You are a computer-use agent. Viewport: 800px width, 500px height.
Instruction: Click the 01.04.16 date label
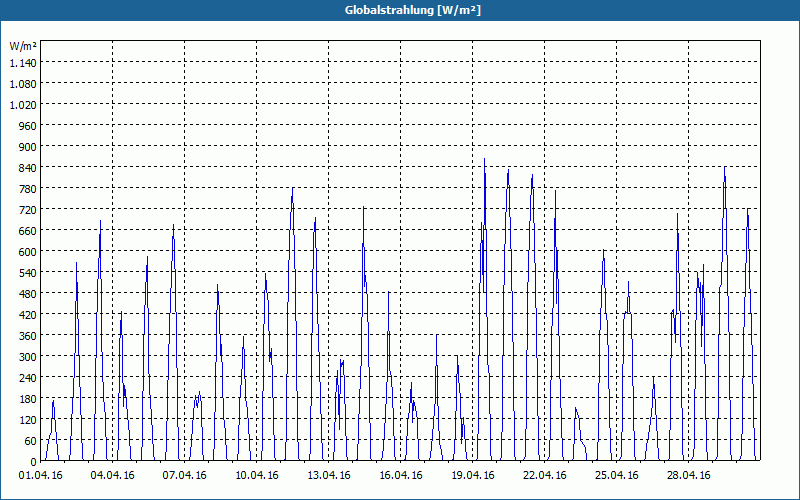(x=41, y=476)
